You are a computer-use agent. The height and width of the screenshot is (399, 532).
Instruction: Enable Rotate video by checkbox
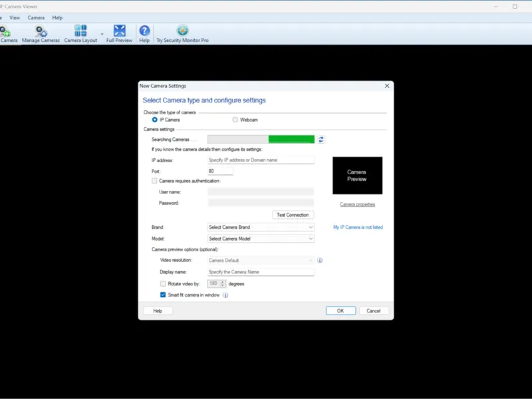click(163, 284)
